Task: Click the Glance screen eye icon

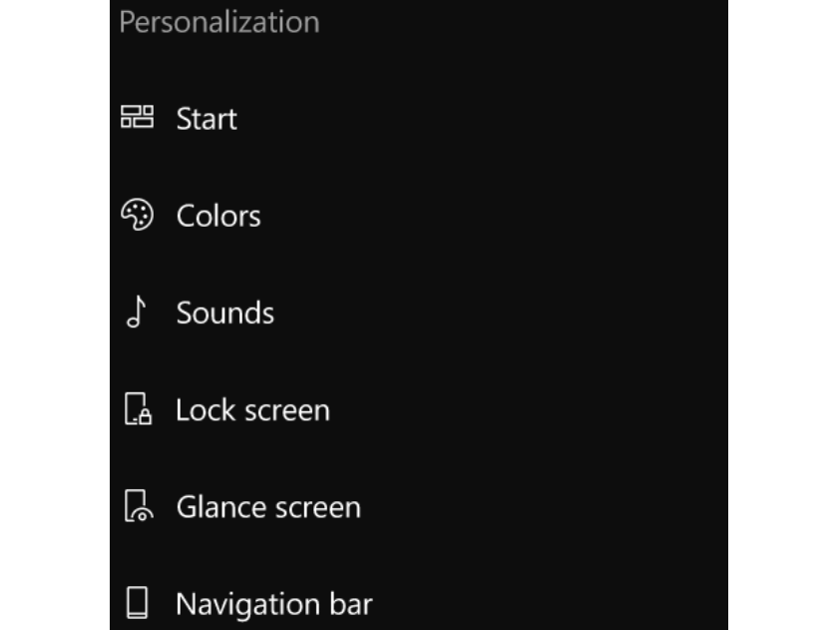Action: click(139, 506)
